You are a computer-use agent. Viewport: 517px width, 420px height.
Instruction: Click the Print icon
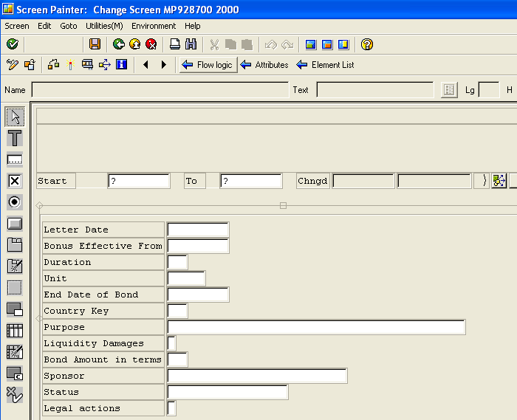[175, 44]
